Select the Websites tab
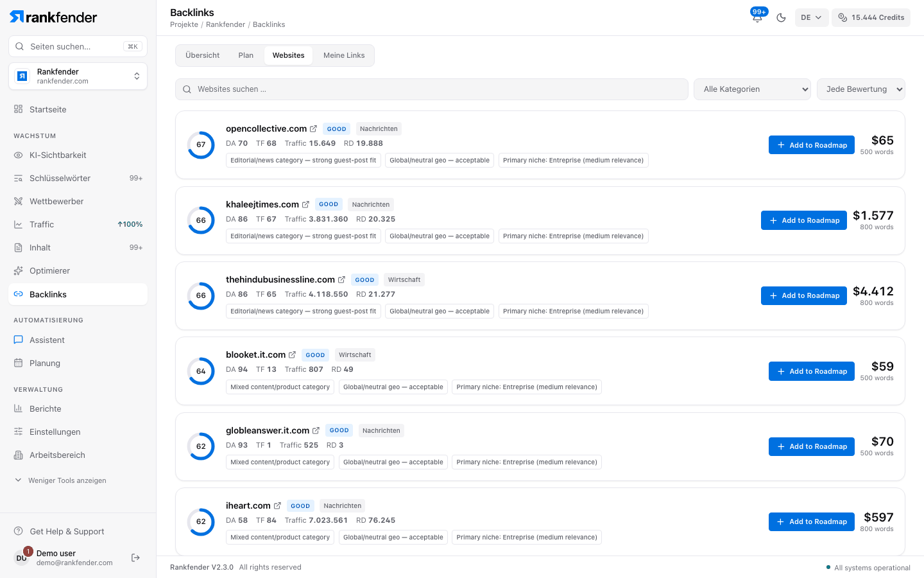Image resolution: width=924 pixels, height=578 pixels. pyautogui.click(x=289, y=55)
